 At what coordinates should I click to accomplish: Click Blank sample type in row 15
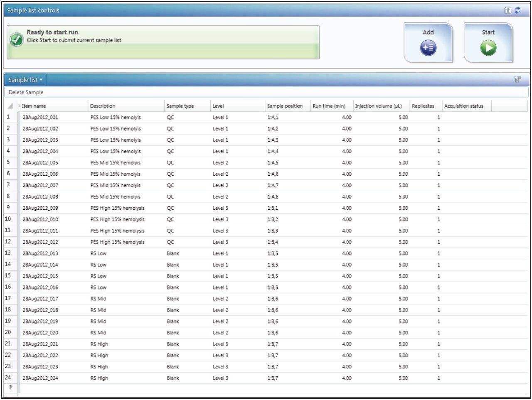[173, 276]
